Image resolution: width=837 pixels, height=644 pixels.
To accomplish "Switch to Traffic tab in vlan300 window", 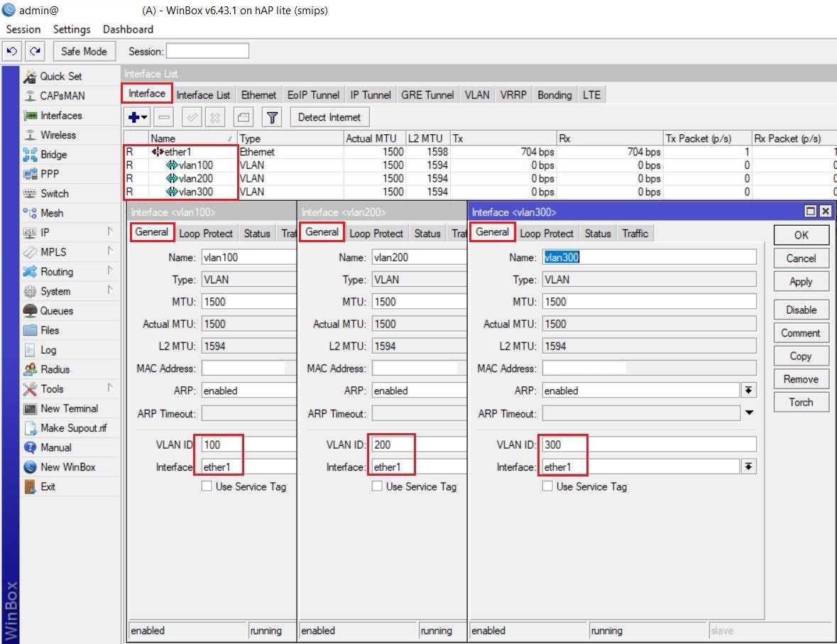I will tap(635, 234).
